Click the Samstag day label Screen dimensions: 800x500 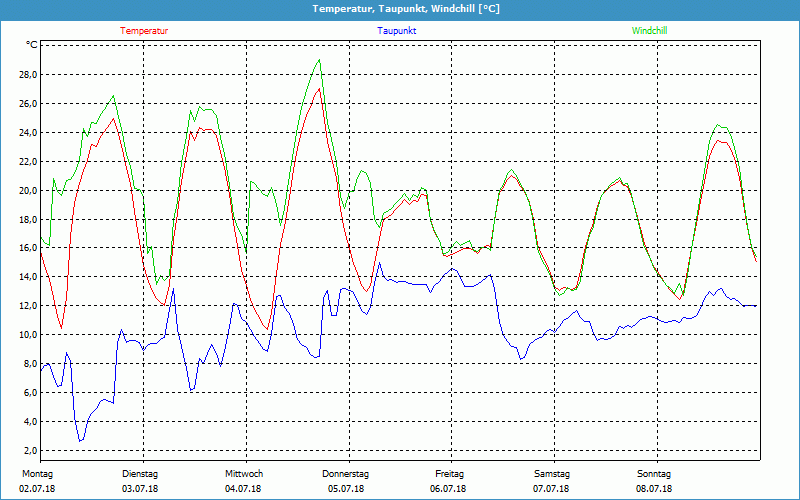pos(552,474)
